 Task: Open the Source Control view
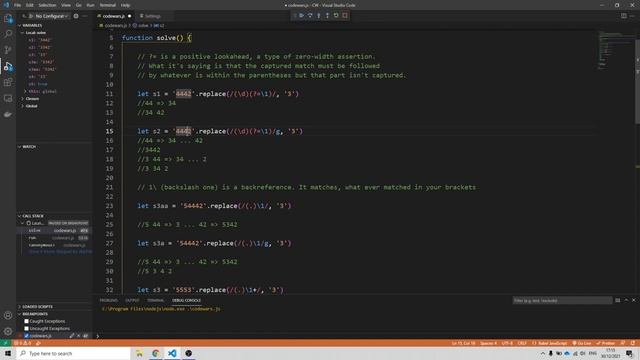8,50
